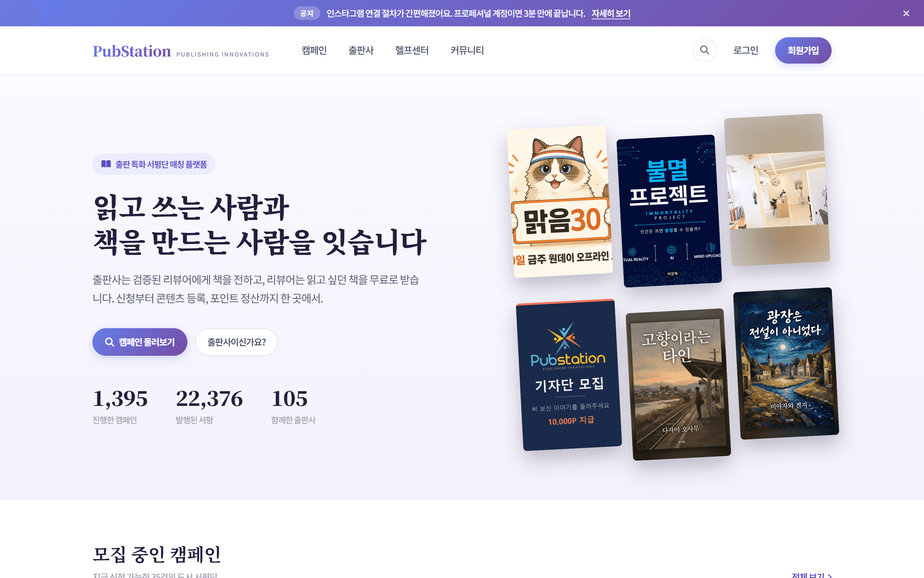The height and width of the screenshot is (578, 924).
Task: Open the interior room photo card
Action: [777, 189]
